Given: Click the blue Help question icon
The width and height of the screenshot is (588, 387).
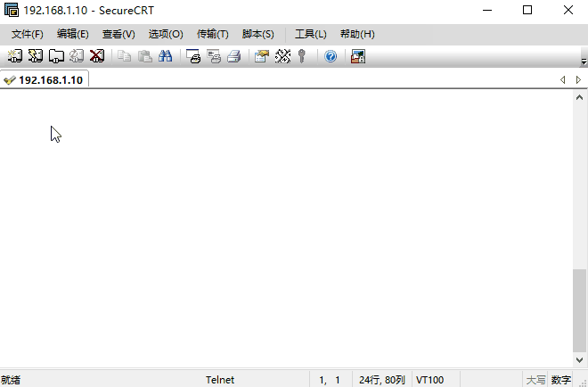Looking at the screenshot, I should (x=331, y=56).
